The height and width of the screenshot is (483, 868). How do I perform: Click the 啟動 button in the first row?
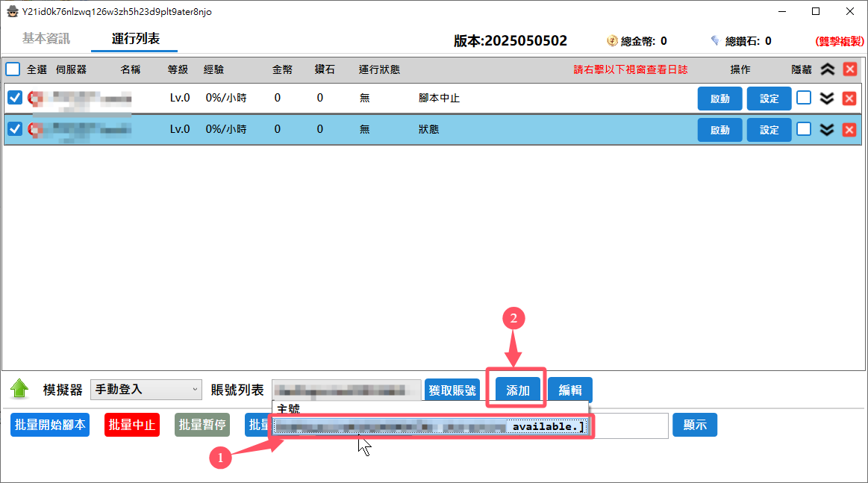(719, 99)
